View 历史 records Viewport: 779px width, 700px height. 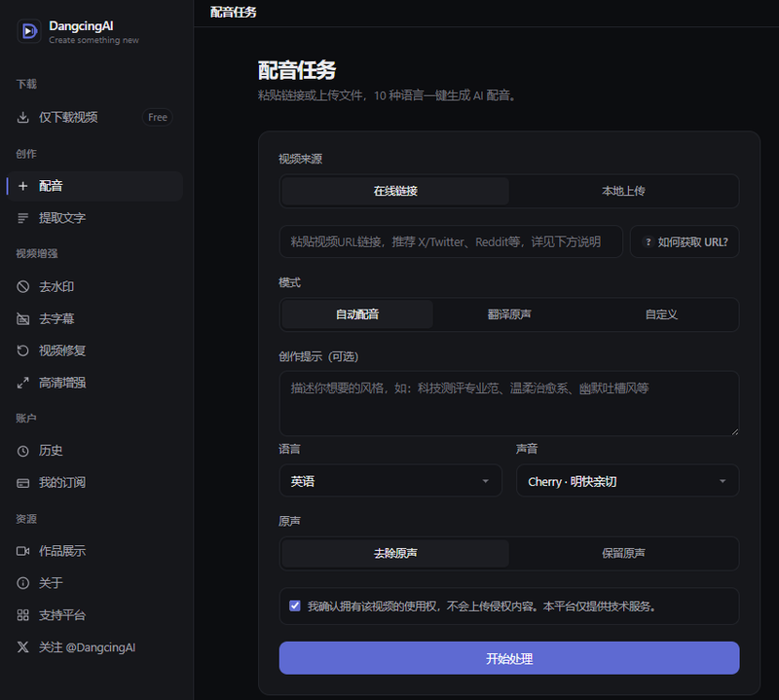click(x=94, y=451)
